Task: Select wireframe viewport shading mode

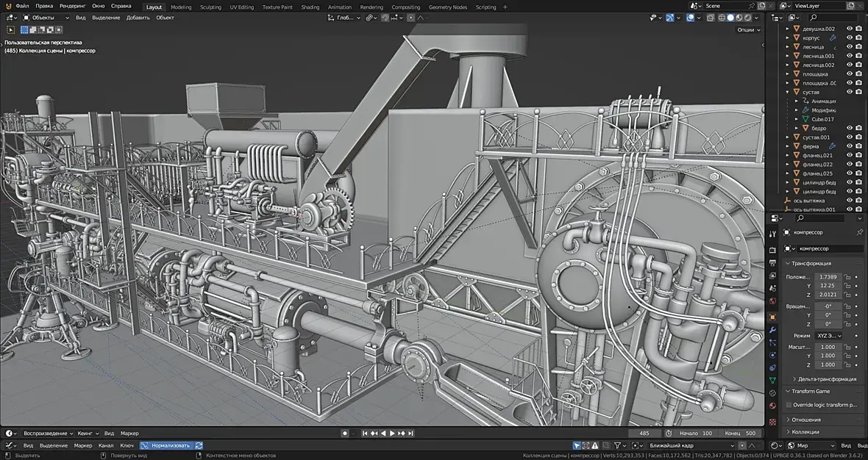Action: [x=721, y=18]
